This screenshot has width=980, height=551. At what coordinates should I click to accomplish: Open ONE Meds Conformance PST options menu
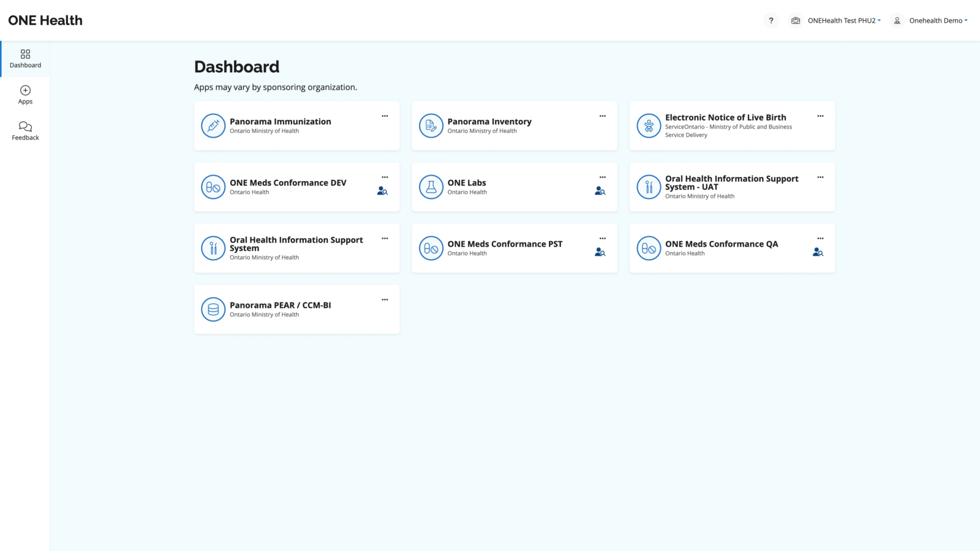603,238
